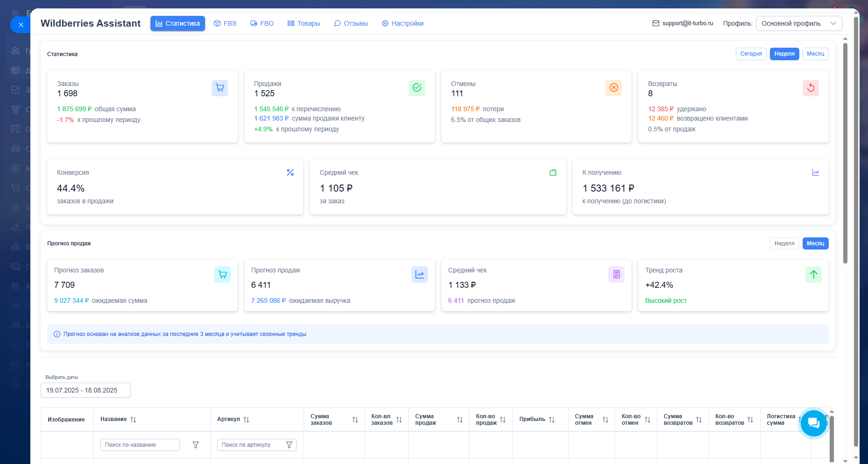Click the shopping cart icon in Заказы card
The height and width of the screenshot is (464, 868).
(x=220, y=88)
